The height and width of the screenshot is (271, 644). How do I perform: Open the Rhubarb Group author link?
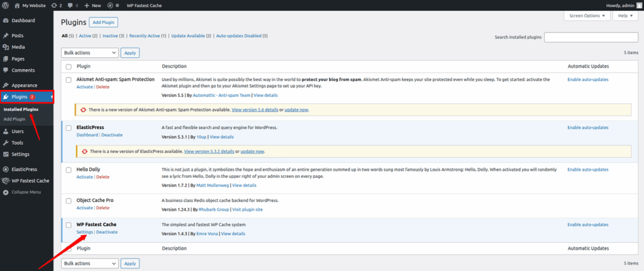(214, 210)
